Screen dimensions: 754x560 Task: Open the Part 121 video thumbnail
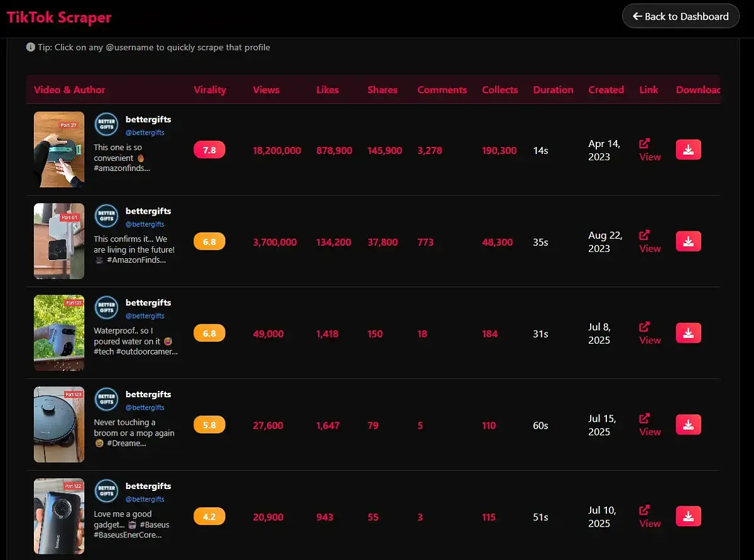(x=59, y=333)
